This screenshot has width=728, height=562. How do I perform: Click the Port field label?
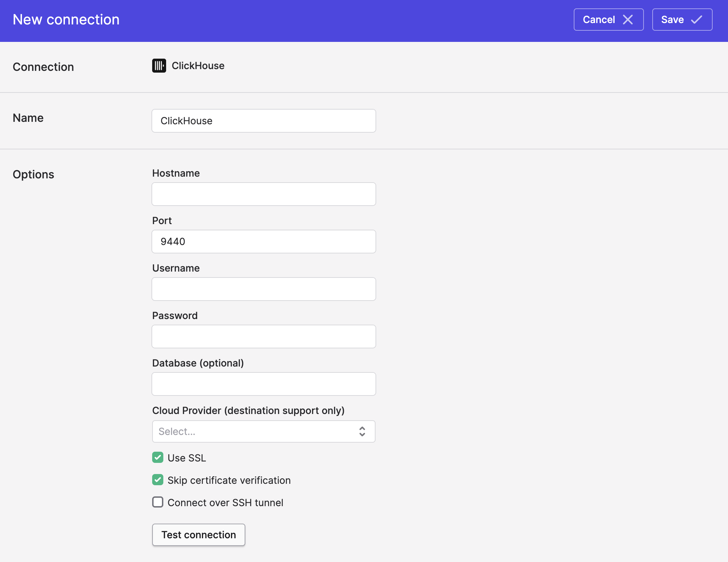point(162,221)
